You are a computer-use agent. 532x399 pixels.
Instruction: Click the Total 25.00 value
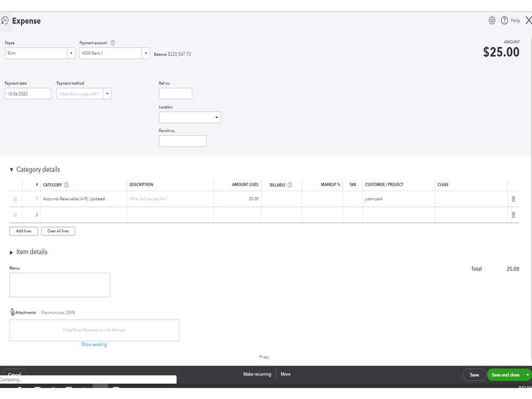pyautogui.click(x=513, y=269)
